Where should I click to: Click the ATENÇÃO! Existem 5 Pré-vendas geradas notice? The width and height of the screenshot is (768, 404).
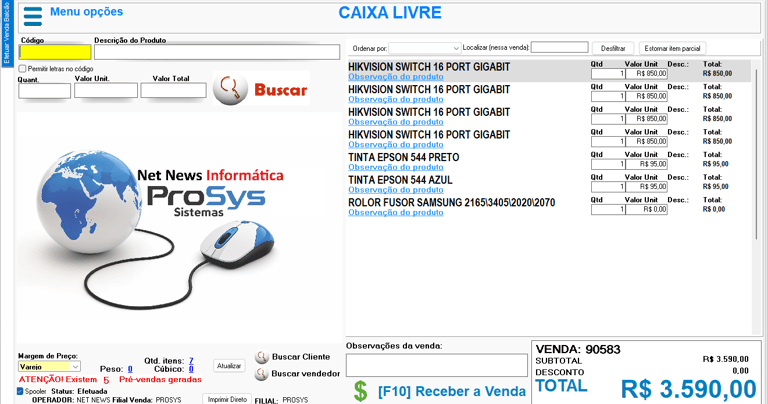[110, 380]
